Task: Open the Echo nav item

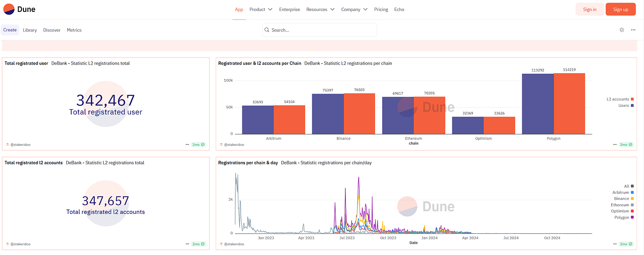Action: pos(399,9)
